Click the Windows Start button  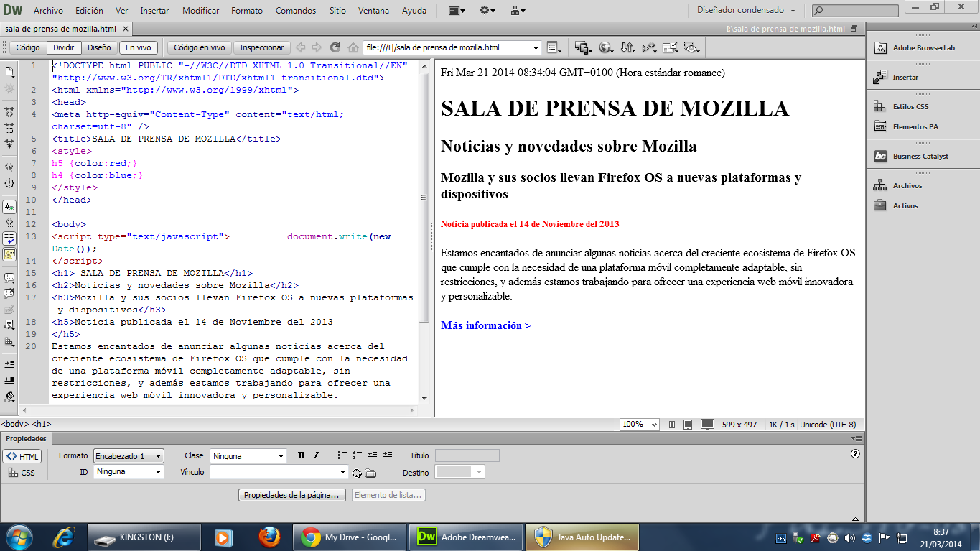pos(19,537)
